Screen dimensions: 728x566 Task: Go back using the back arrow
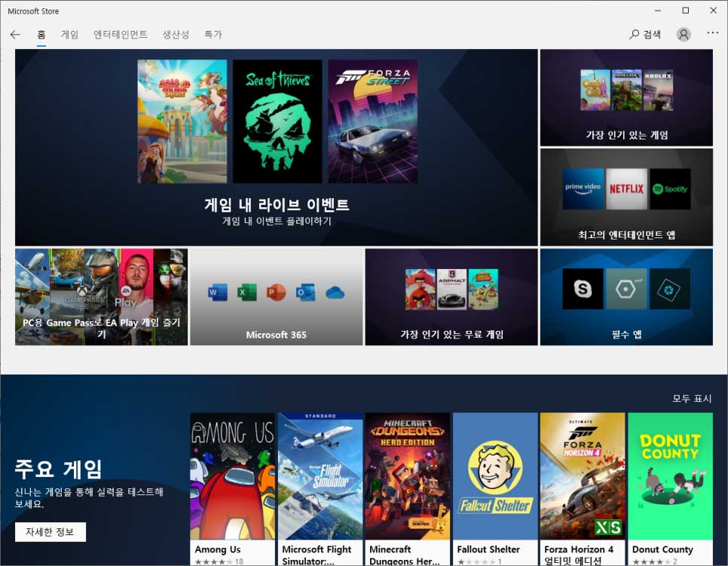pyautogui.click(x=15, y=35)
